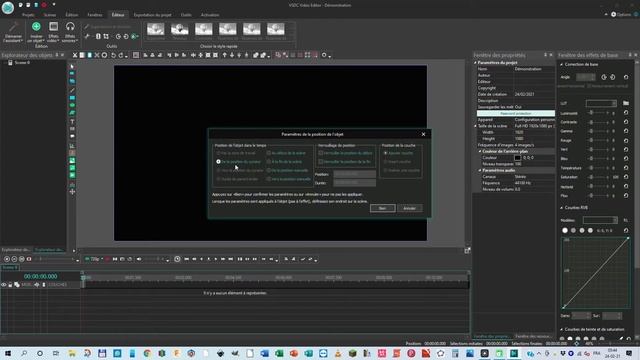Open the Fenêtres ribbon tab

coord(95,15)
